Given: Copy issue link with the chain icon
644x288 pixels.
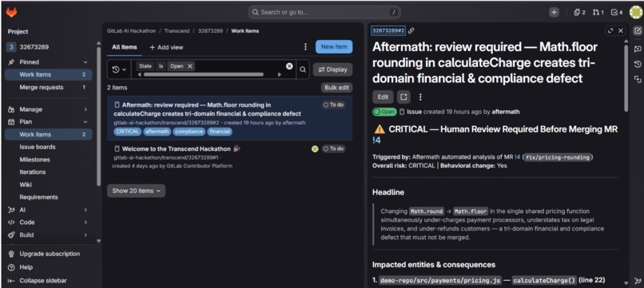Looking at the screenshot, I should [411, 31].
